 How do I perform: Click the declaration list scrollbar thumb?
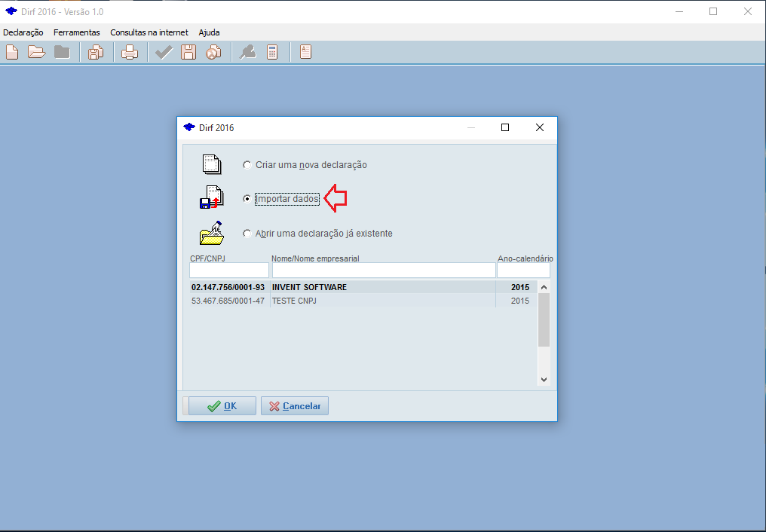pyautogui.click(x=544, y=320)
